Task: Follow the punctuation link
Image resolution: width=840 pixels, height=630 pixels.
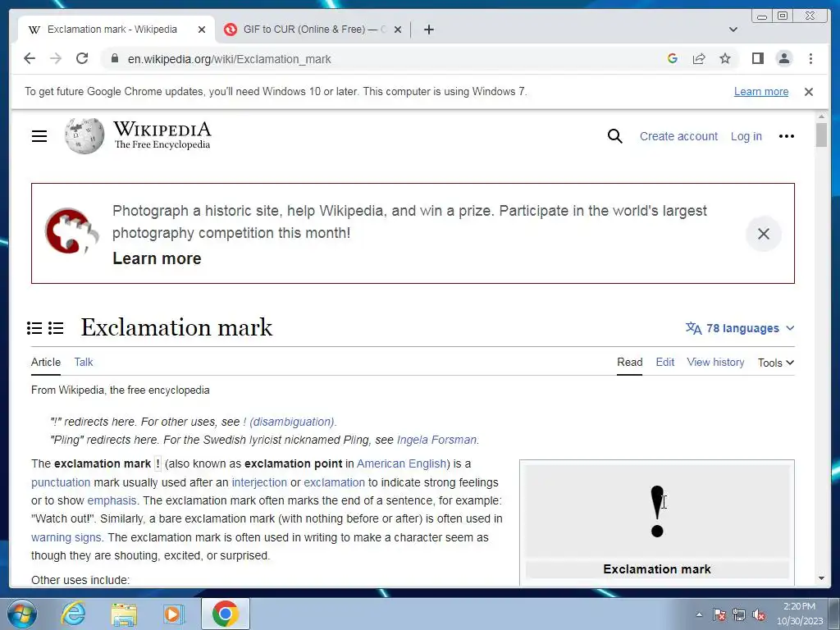Action: point(61,482)
